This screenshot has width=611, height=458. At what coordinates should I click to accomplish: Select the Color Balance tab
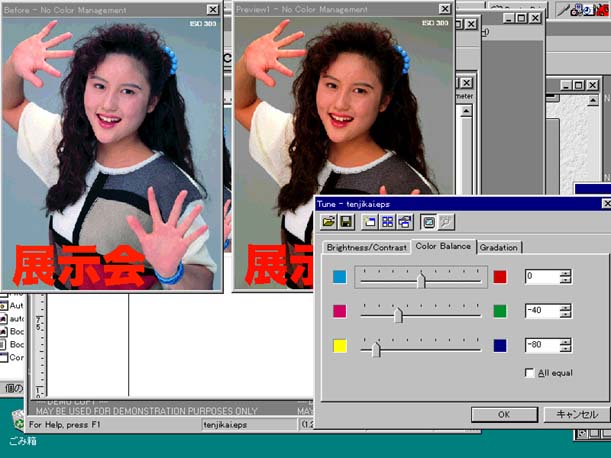point(443,246)
